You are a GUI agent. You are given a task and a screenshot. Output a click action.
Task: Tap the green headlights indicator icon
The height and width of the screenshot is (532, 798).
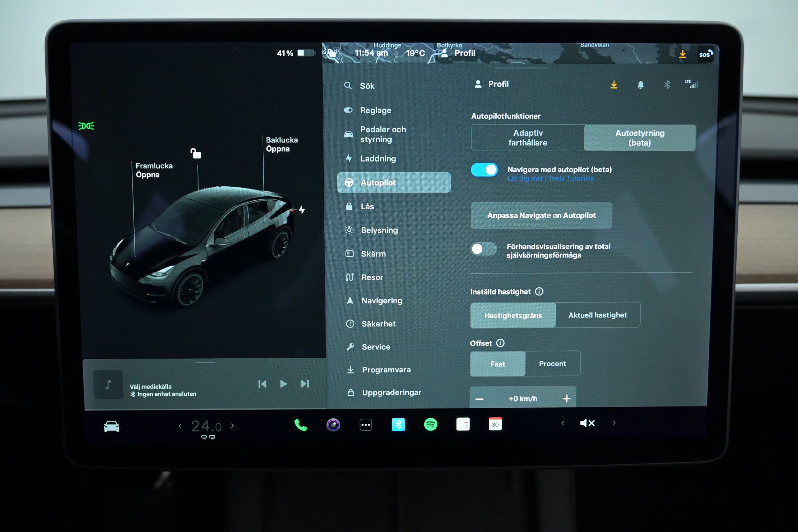click(86, 126)
